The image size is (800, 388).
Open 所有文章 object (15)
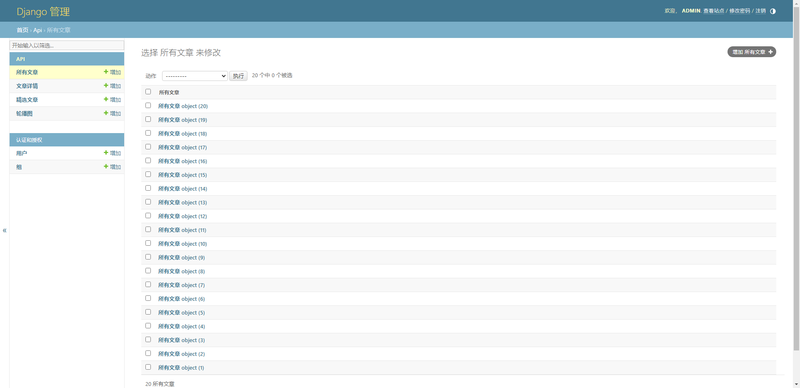coord(183,175)
